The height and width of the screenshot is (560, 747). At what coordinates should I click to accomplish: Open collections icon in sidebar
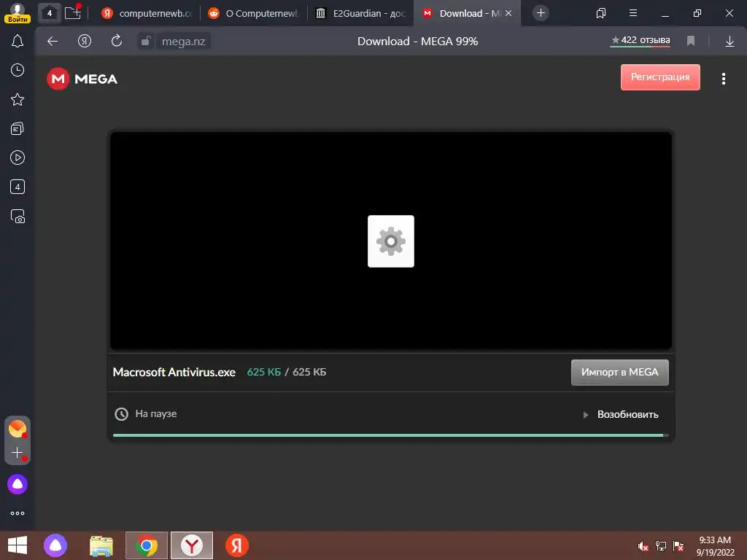18,128
